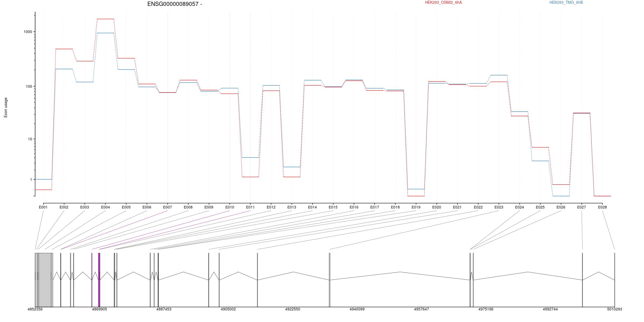Select exon label E027
This screenshot has height=322, width=644.
(581, 207)
